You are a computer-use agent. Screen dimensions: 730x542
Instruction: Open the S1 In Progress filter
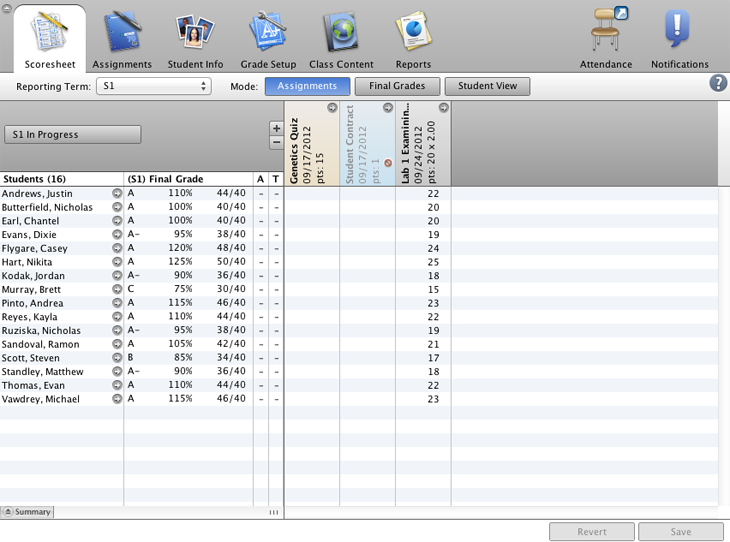coord(73,135)
